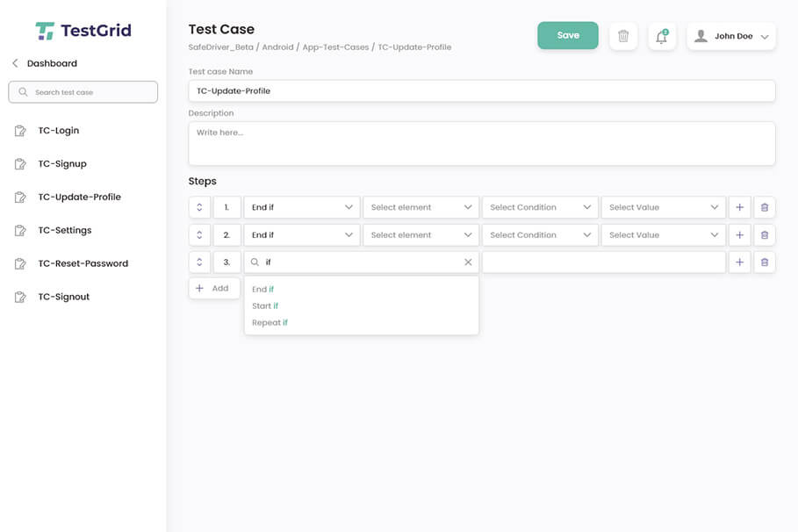Delete step 2 using its trash icon
This screenshot has width=798, height=532.
click(x=764, y=234)
